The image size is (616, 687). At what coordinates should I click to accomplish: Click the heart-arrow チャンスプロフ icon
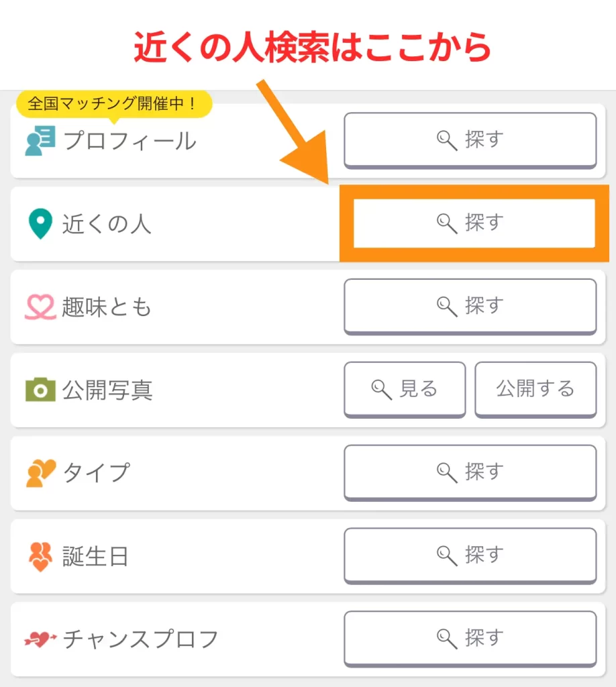tap(40, 639)
